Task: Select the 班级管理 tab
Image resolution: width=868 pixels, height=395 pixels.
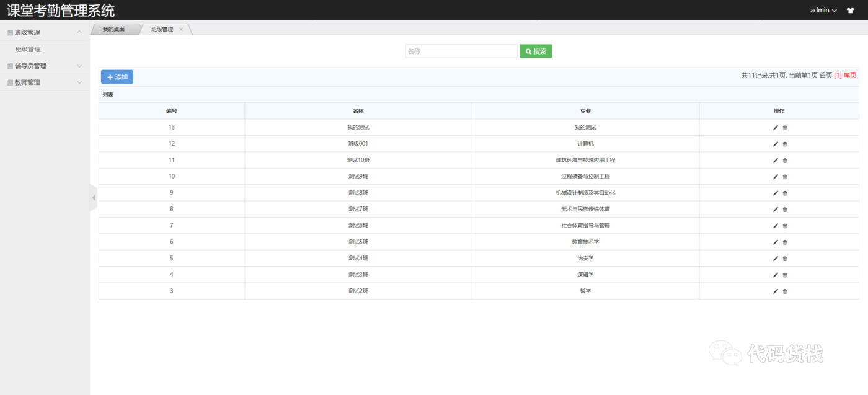Action: click(162, 29)
